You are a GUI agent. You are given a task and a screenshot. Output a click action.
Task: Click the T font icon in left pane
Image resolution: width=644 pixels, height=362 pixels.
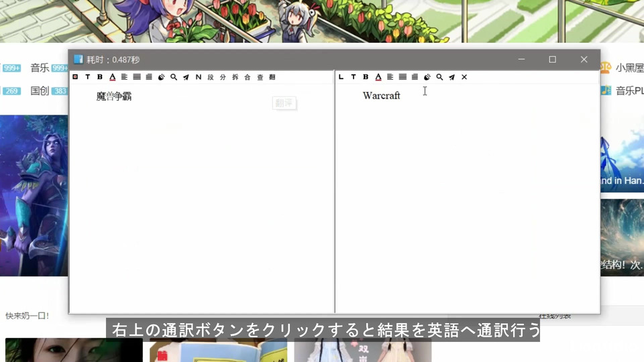[x=87, y=76]
